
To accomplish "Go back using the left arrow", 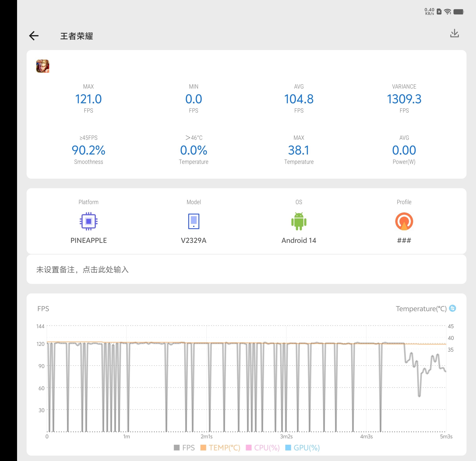I will pyautogui.click(x=34, y=36).
